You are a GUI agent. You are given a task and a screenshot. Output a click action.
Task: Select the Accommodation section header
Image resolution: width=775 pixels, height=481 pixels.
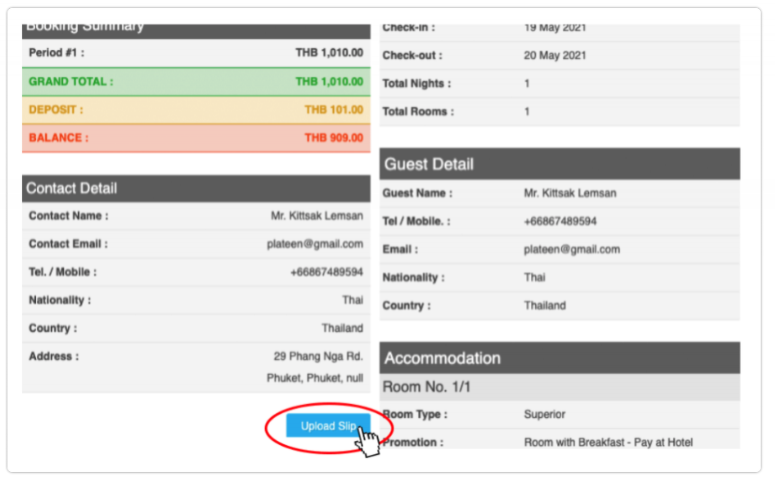click(443, 358)
